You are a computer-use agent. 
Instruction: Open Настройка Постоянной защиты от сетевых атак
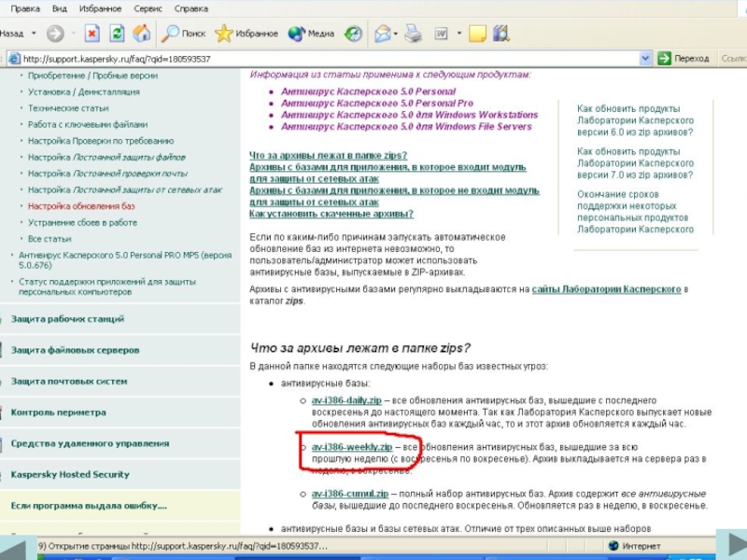[125, 189]
